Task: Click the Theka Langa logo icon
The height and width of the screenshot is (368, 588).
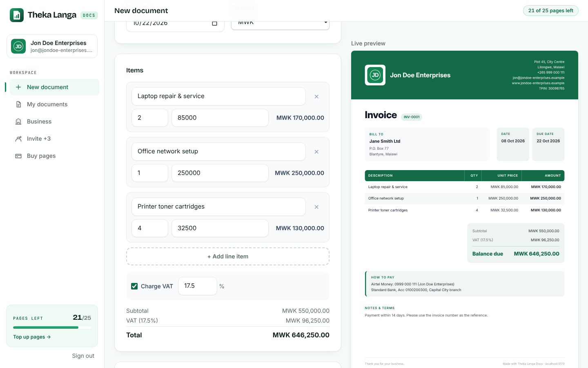Action: pos(17,15)
